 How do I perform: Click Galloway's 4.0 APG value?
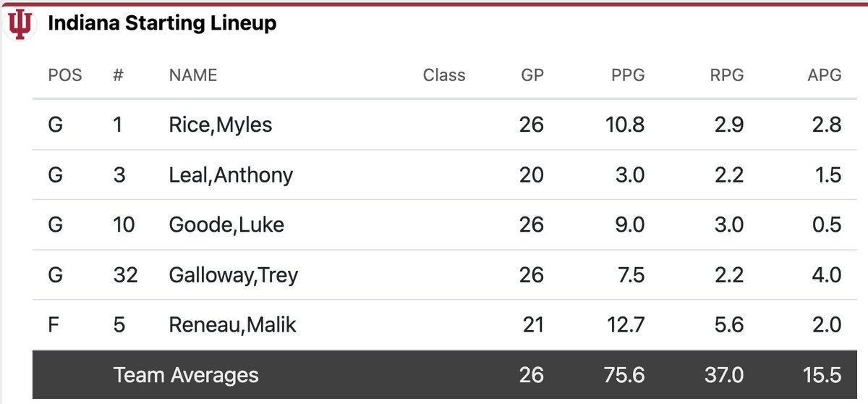[x=827, y=275]
